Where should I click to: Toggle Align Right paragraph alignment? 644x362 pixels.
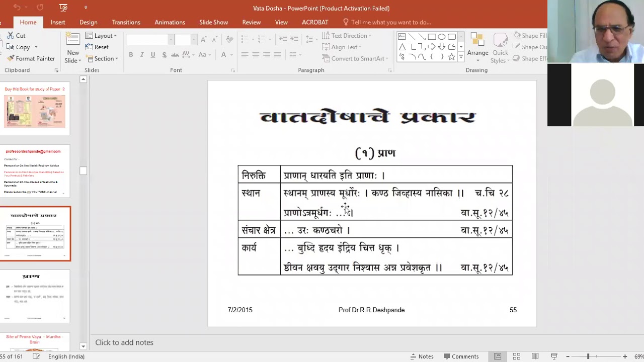coord(267,55)
